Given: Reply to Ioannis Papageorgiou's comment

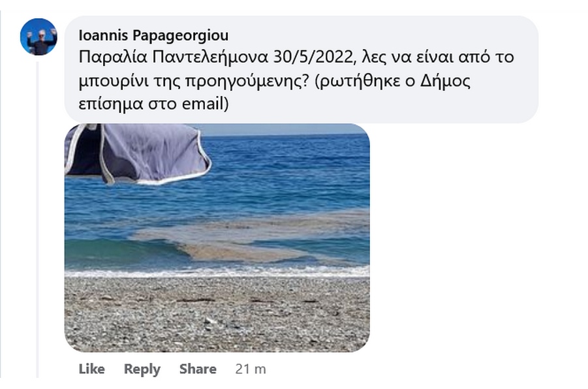Looking at the screenshot, I should 142,369.
